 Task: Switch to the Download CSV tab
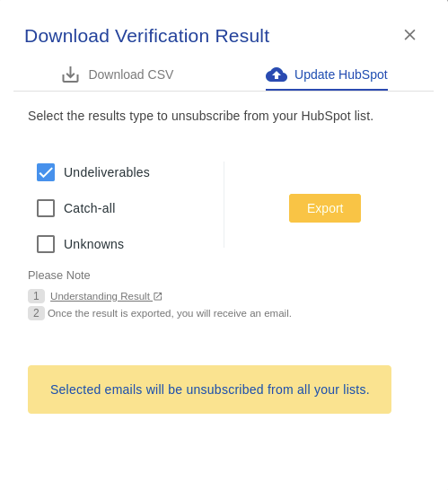pos(118,74)
